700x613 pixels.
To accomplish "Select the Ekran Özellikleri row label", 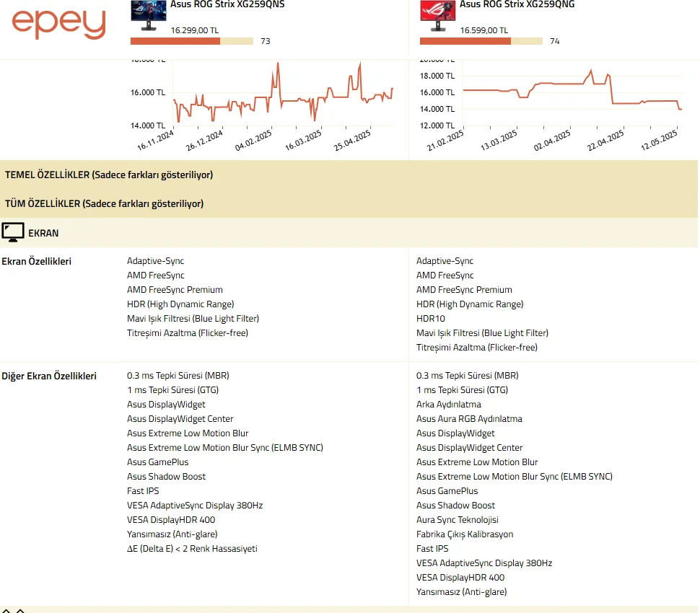I will [x=37, y=262].
